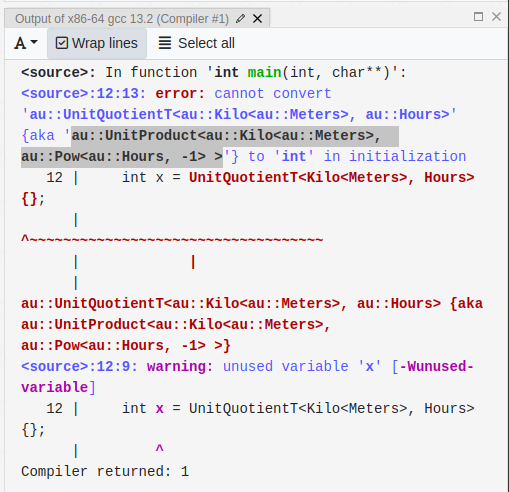The height and width of the screenshot is (492, 509).
Task: Click the '<source>:12:9:' warning location link
Action: tap(79, 366)
